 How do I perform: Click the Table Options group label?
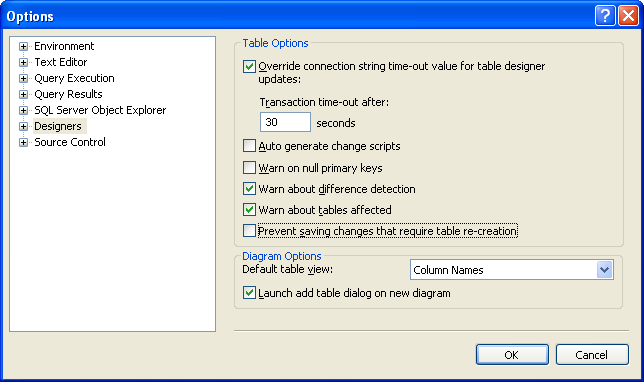[x=275, y=43]
